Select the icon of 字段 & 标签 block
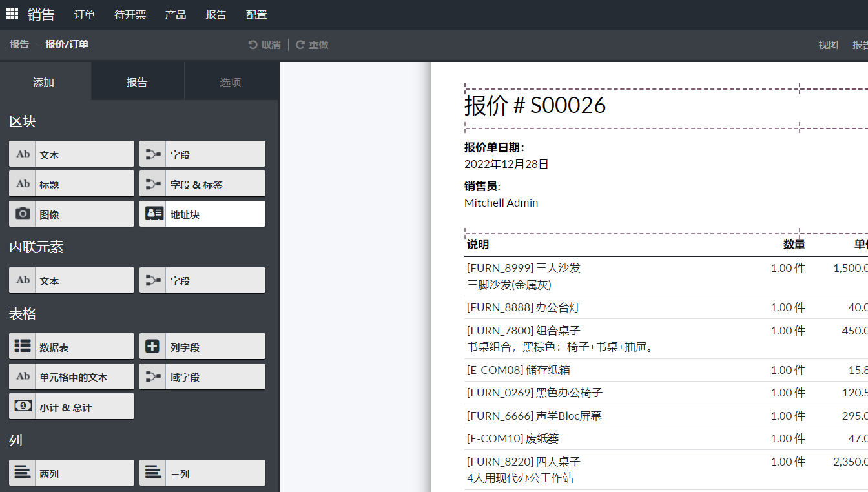The width and height of the screenshot is (868, 492). tap(153, 184)
